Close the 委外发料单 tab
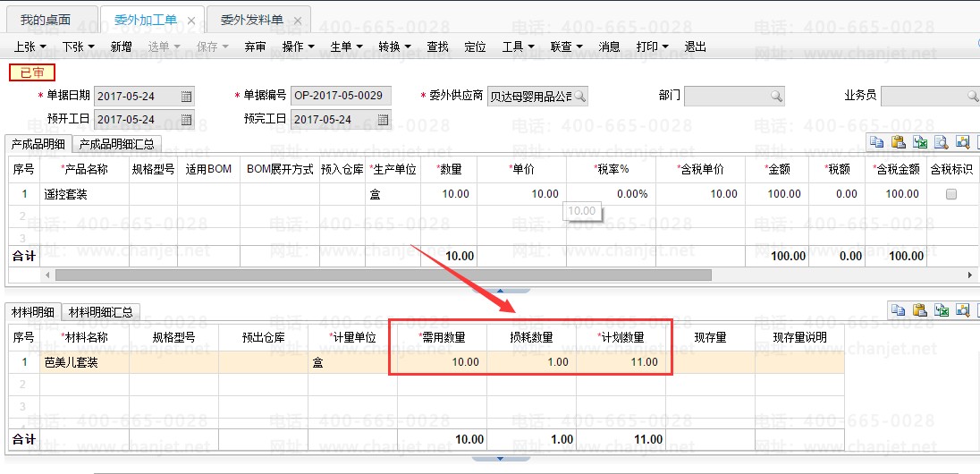This screenshot has width=980, height=474. (x=298, y=21)
